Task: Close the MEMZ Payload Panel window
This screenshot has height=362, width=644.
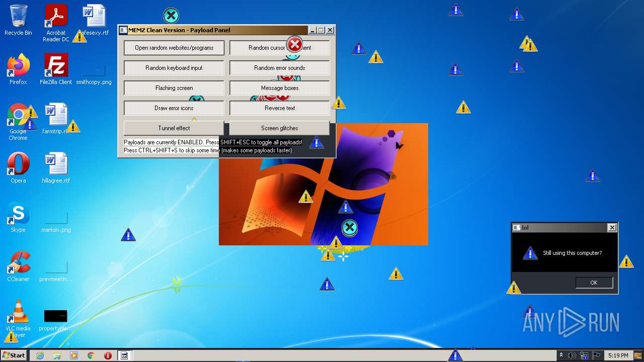Action: coord(330,30)
